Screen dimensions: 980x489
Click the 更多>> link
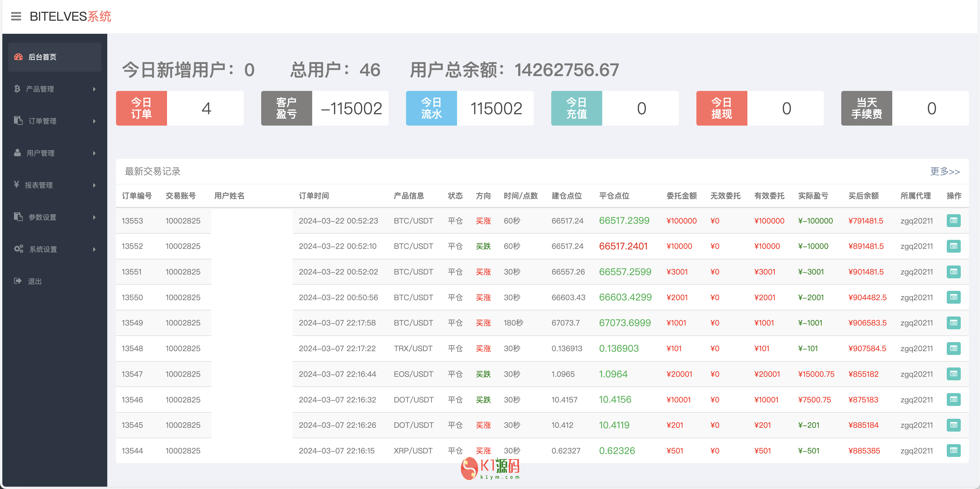(x=945, y=171)
